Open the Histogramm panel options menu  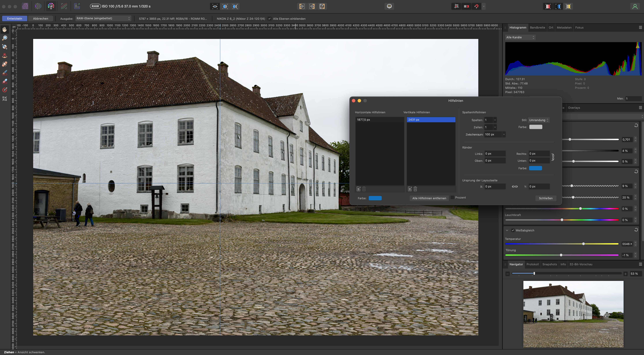pyautogui.click(x=640, y=28)
